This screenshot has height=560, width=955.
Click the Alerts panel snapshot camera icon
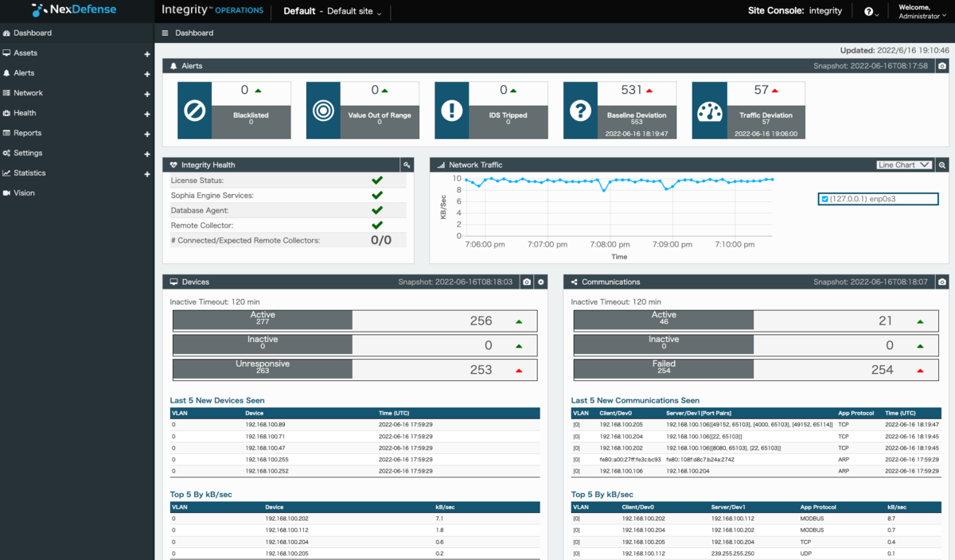pyautogui.click(x=942, y=66)
